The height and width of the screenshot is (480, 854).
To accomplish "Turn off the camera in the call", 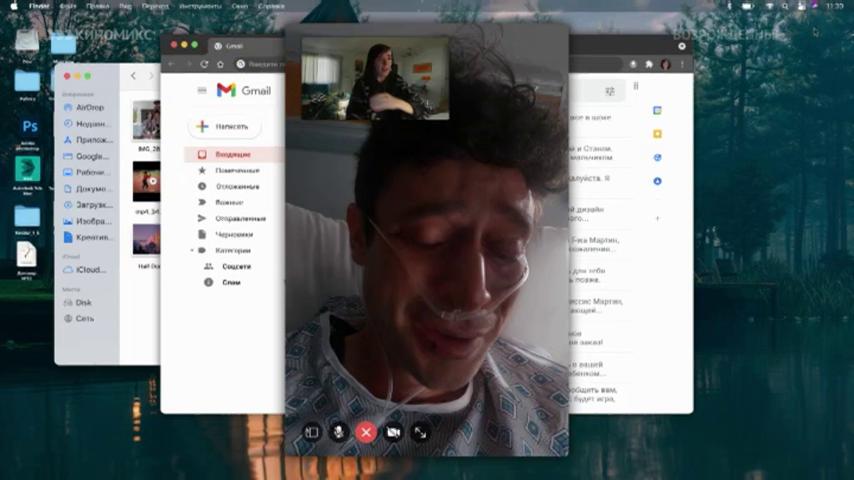I will [x=393, y=433].
